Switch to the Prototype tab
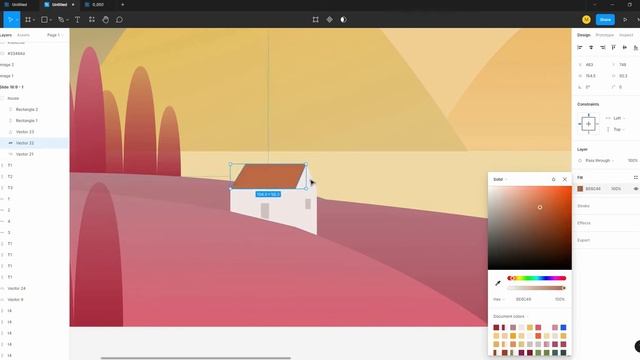 coord(604,35)
